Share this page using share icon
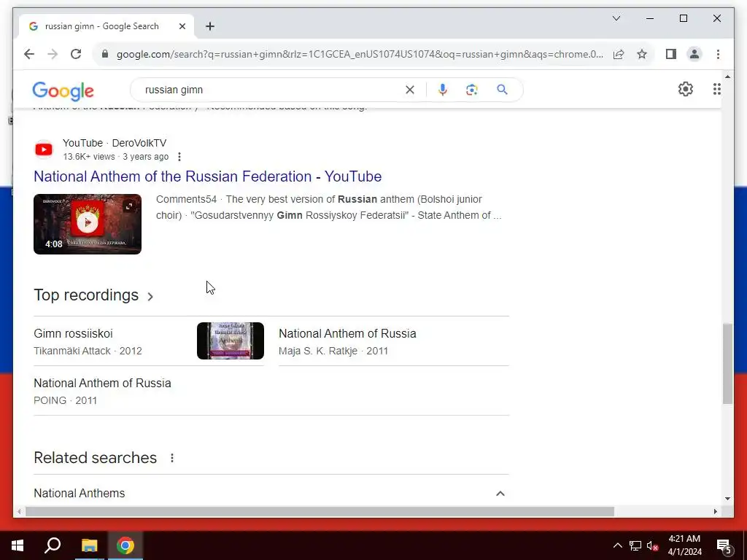Screen dimensions: 747x560 click(x=619, y=54)
